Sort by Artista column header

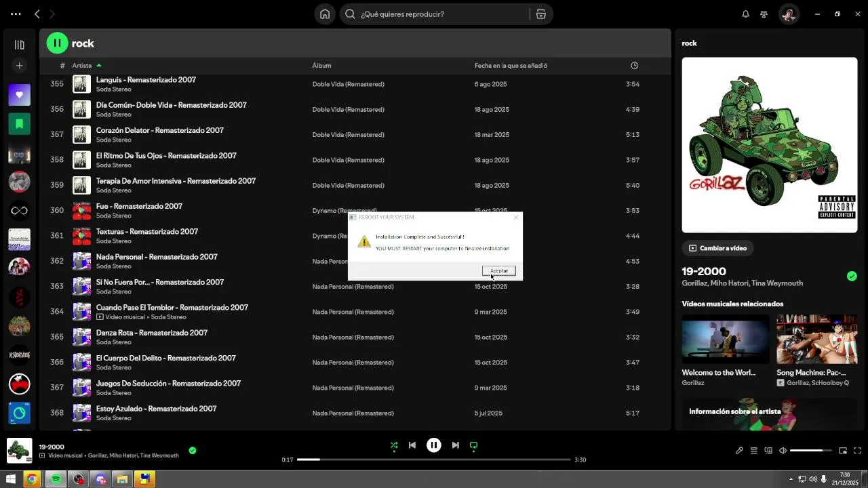82,66
